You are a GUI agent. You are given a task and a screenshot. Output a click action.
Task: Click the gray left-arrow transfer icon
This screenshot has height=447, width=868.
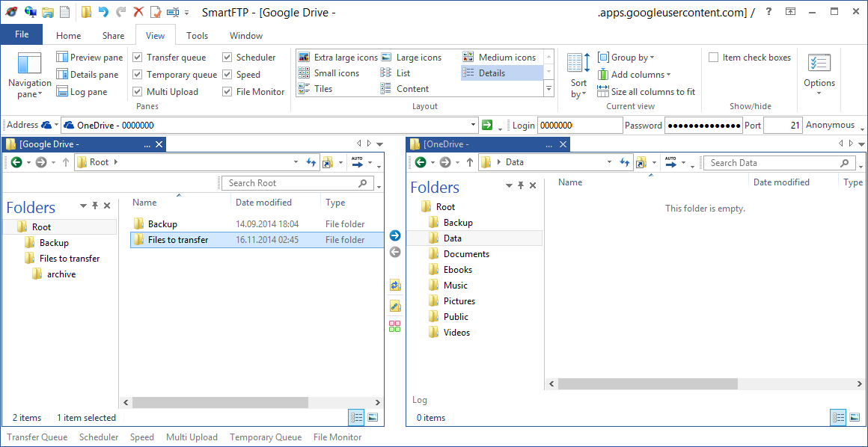point(395,253)
